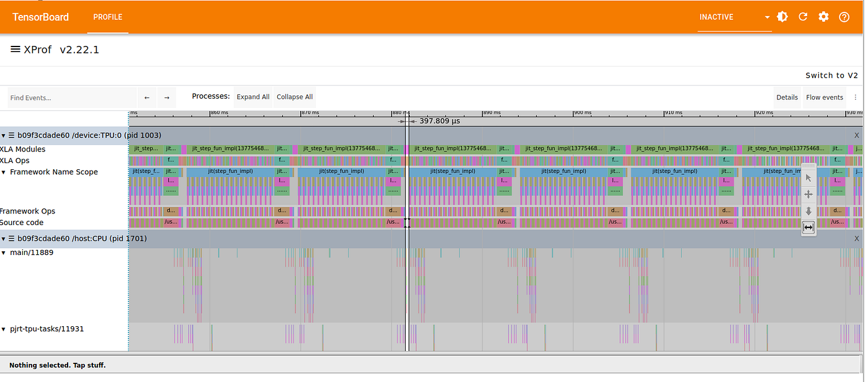Open the INACTIVE plugins dropdown
The image size is (868, 382).
click(x=735, y=17)
